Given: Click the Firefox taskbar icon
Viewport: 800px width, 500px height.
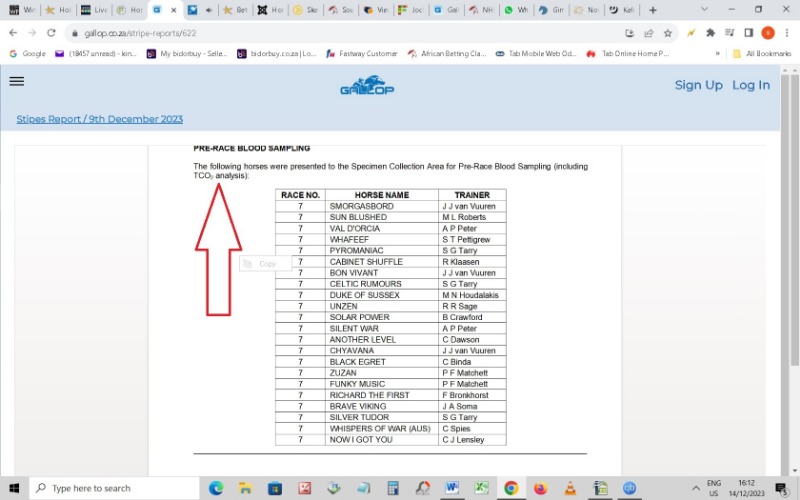Looking at the screenshot, I should tap(541, 488).
